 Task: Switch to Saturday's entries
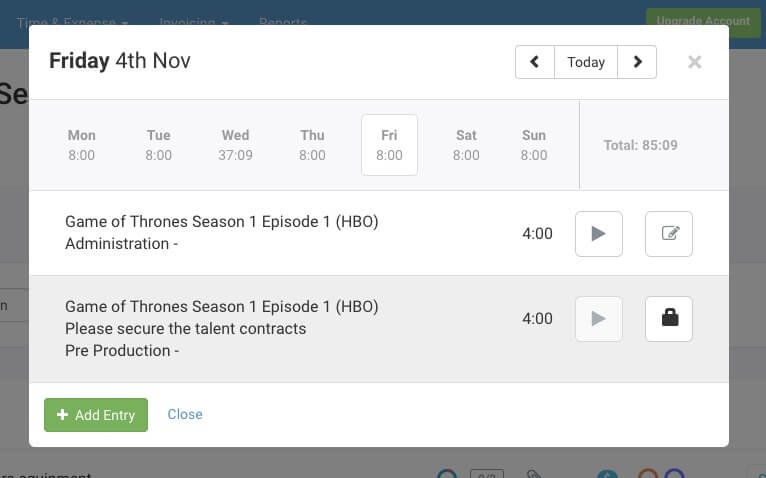466,145
